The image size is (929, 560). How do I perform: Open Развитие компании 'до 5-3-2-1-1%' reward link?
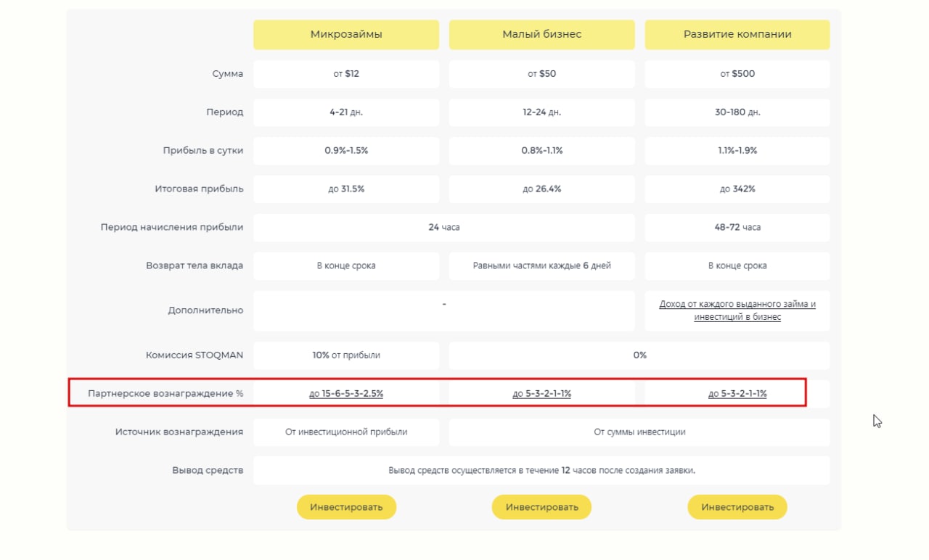(737, 394)
